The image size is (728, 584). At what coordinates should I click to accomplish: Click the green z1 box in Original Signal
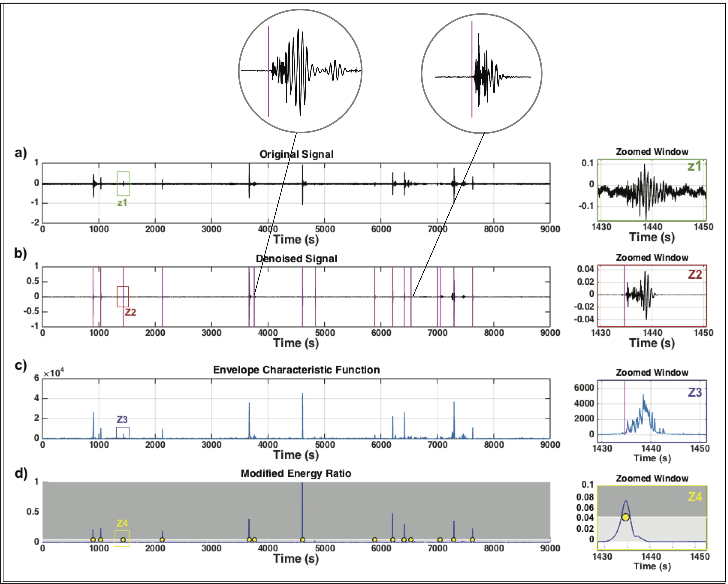pyautogui.click(x=123, y=184)
